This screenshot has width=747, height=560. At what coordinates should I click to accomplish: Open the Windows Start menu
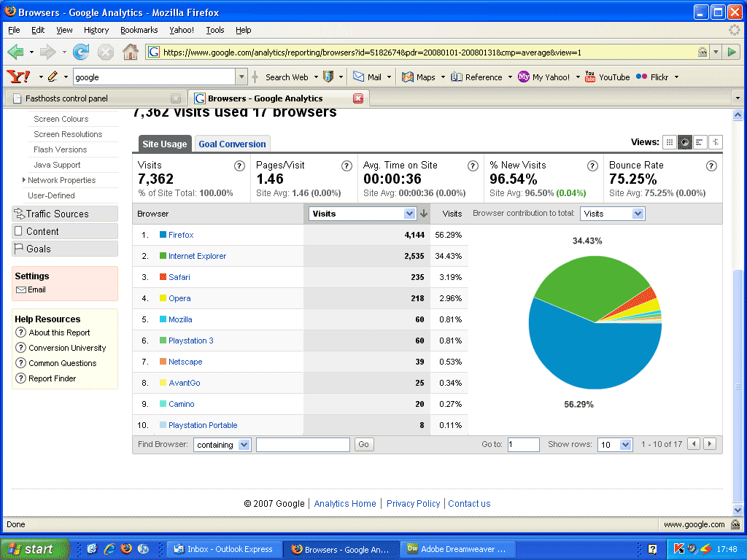coord(35,549)
